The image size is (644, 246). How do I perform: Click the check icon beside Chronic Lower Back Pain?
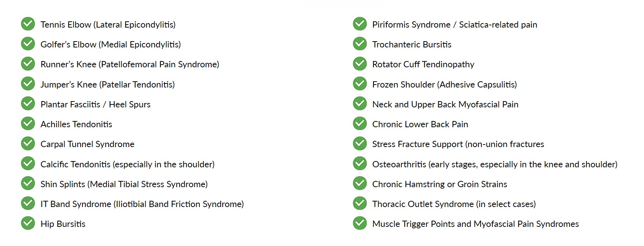(x=360, y=124)
